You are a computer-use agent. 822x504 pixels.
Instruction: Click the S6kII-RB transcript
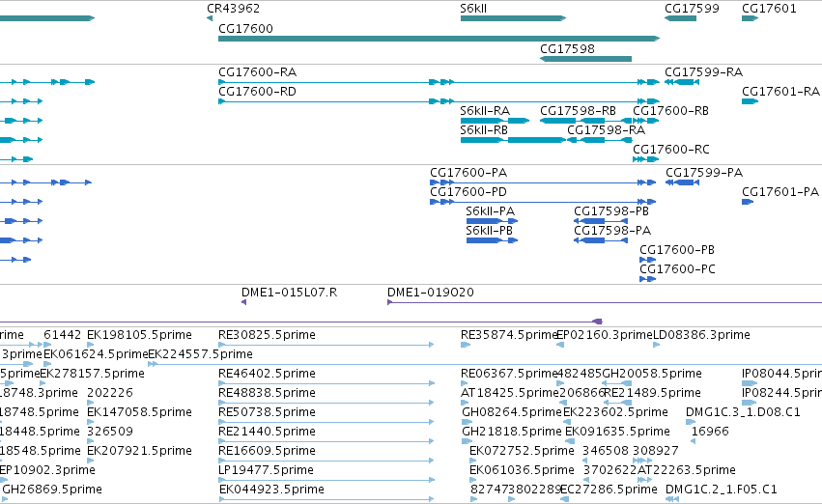(x=513, y=140)
